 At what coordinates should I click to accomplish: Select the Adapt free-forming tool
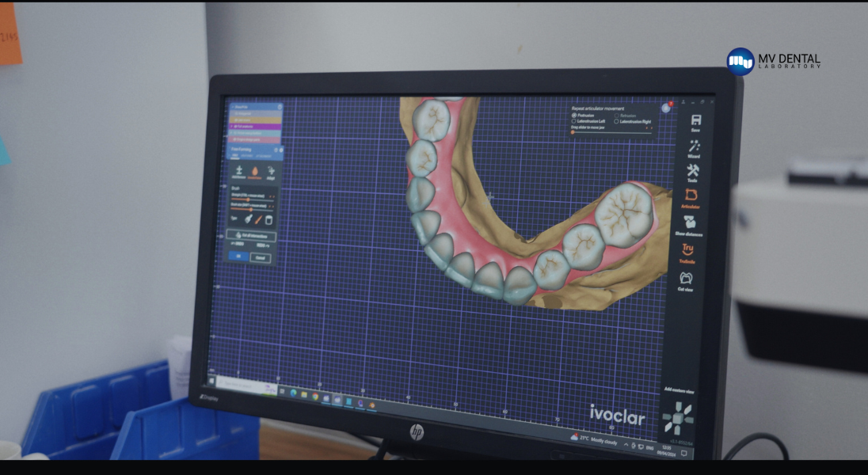click(x=271, y=172)
